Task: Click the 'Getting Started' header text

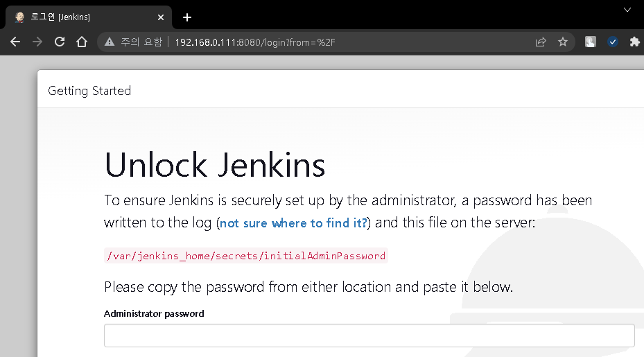Action: pyautogui.click(x=89, y=91)
